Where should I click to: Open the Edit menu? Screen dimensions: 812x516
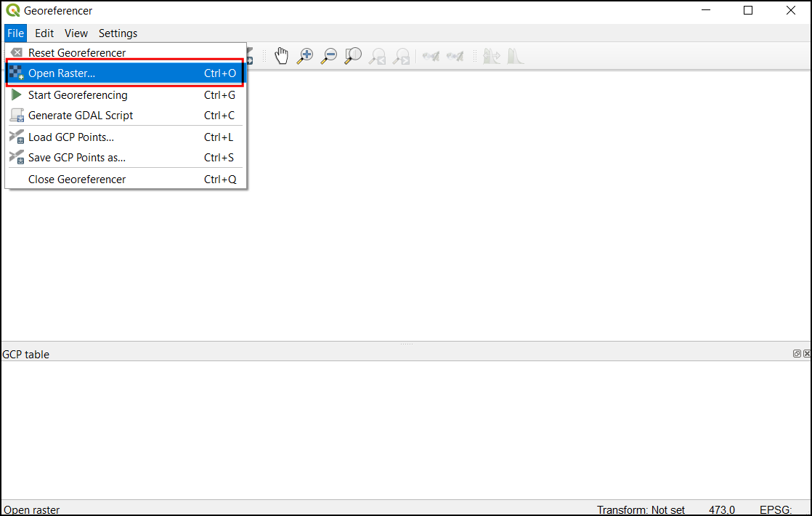pyautogui.click(x=44, y=33)
